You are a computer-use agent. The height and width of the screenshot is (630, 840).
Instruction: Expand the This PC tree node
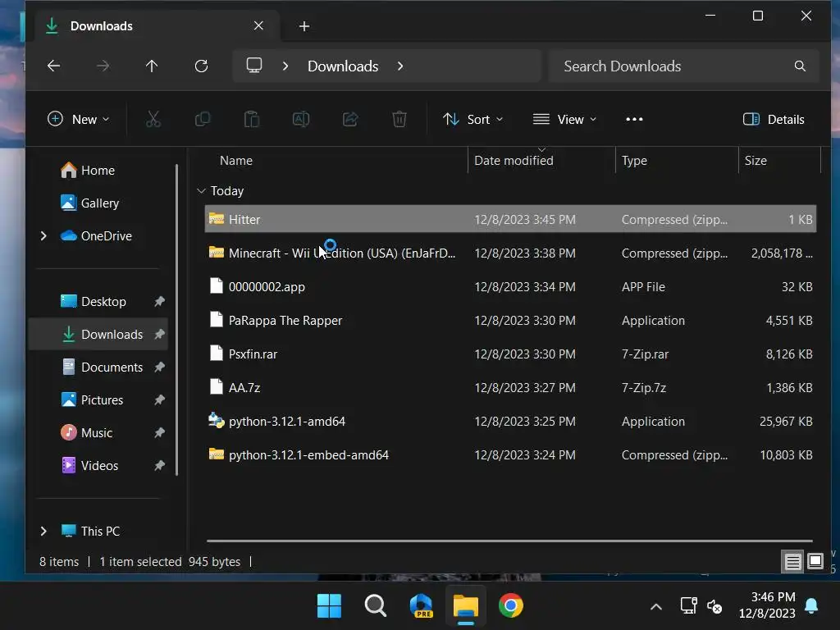pos(44,531)
